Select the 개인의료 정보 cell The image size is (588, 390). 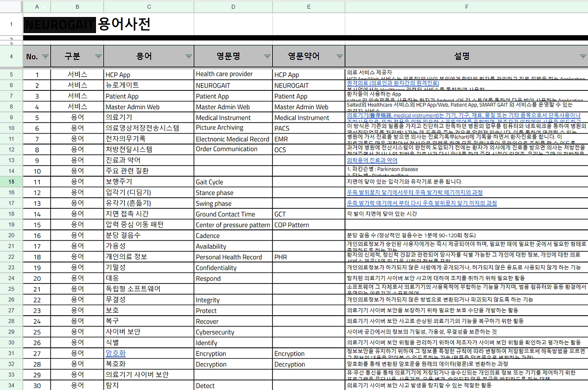(149, 257)
